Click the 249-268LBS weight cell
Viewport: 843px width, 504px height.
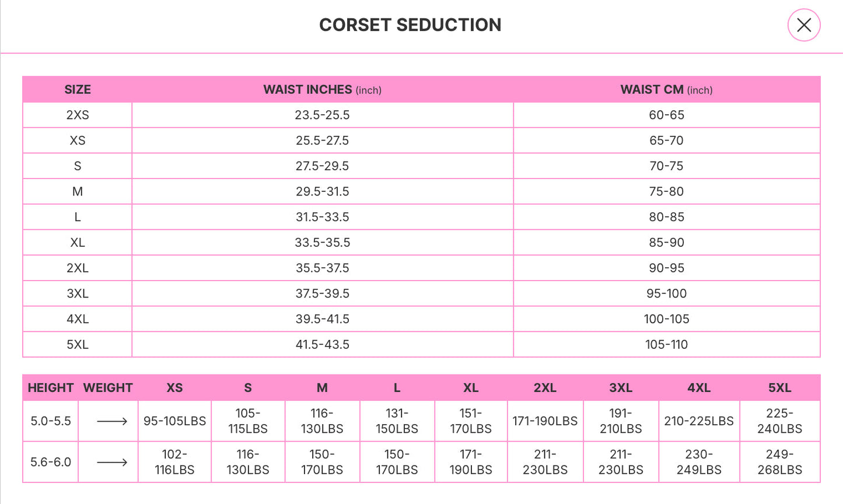(x=780, y=461)
